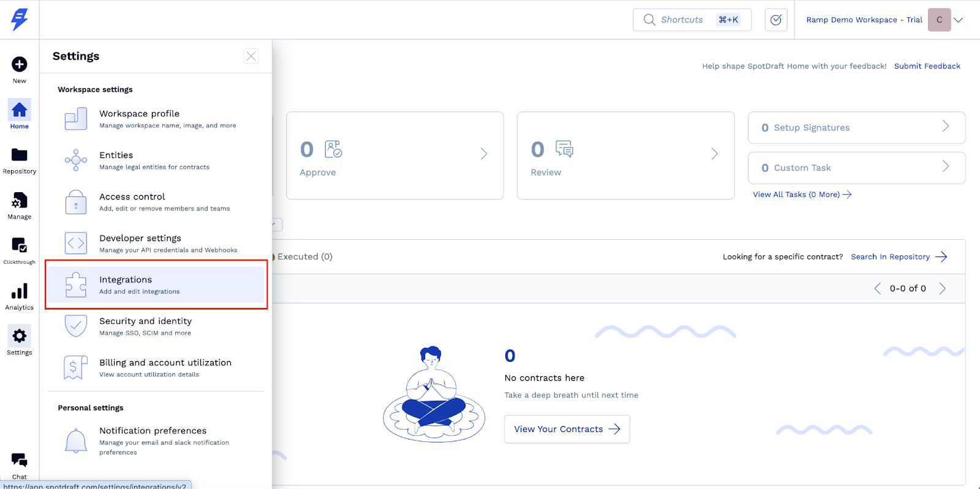Click the Setup Signatures task label
980x489 pixels.
pos(812,127)
